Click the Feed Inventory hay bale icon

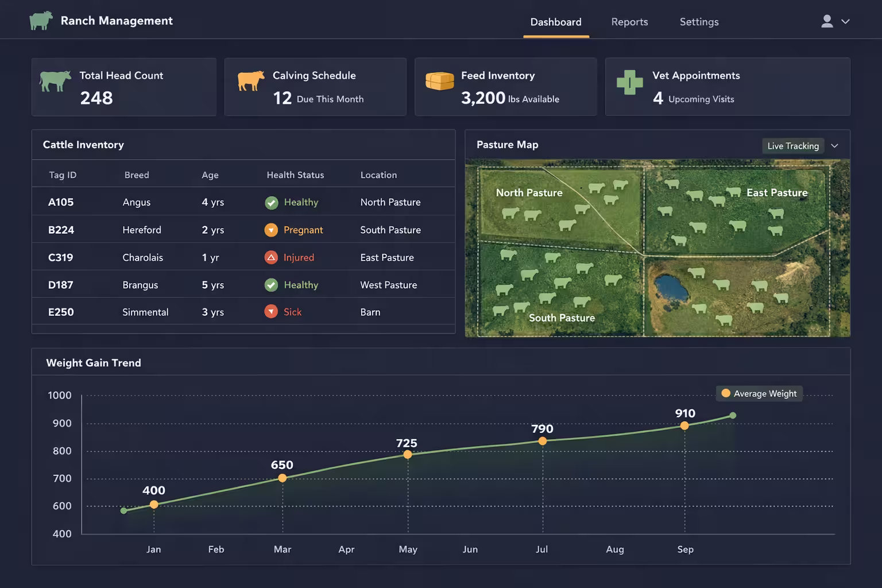tap(439, 81)
